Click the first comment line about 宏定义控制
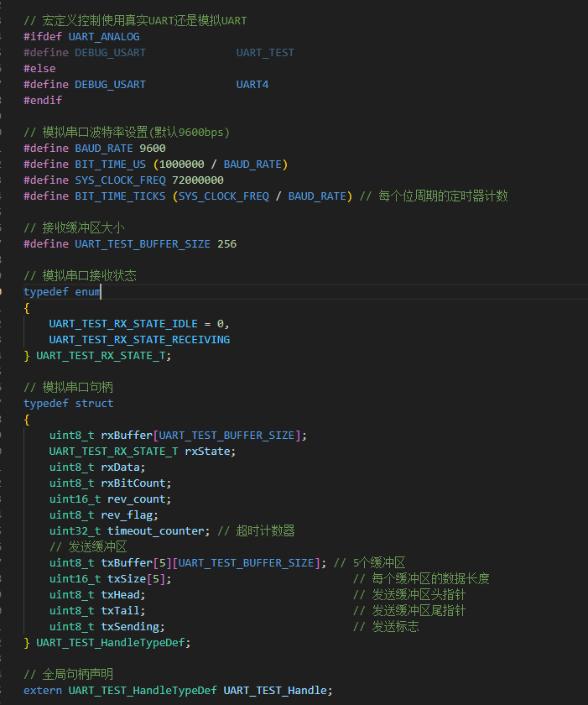Viewport: 588px width, 705px height. (135, 21)
